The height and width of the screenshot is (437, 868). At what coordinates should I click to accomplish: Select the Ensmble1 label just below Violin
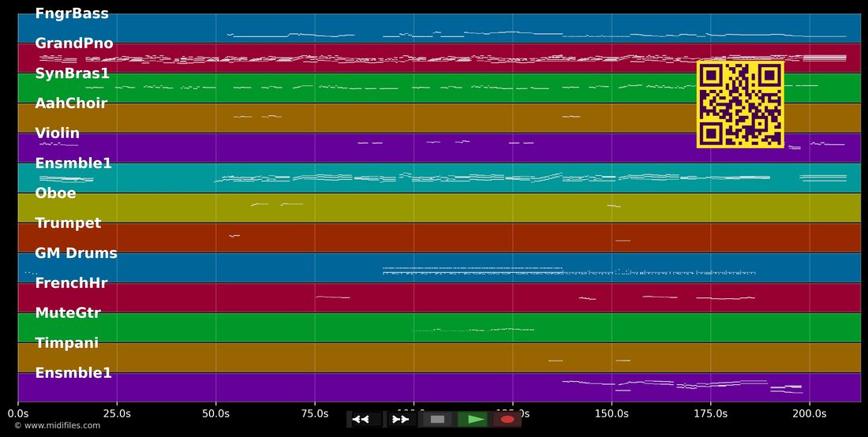click(73, 163)
